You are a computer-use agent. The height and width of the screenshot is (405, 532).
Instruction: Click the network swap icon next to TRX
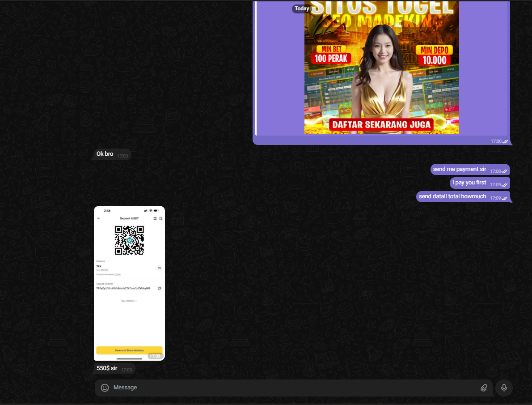pyautogui.click(x=159, y=268)
